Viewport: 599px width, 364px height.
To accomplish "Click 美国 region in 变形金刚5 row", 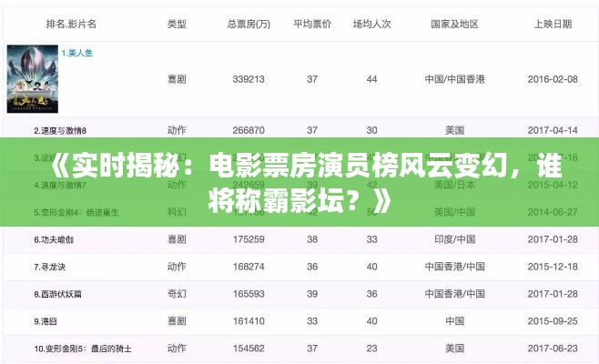I will pyautogui.click(x=454, y=349).
